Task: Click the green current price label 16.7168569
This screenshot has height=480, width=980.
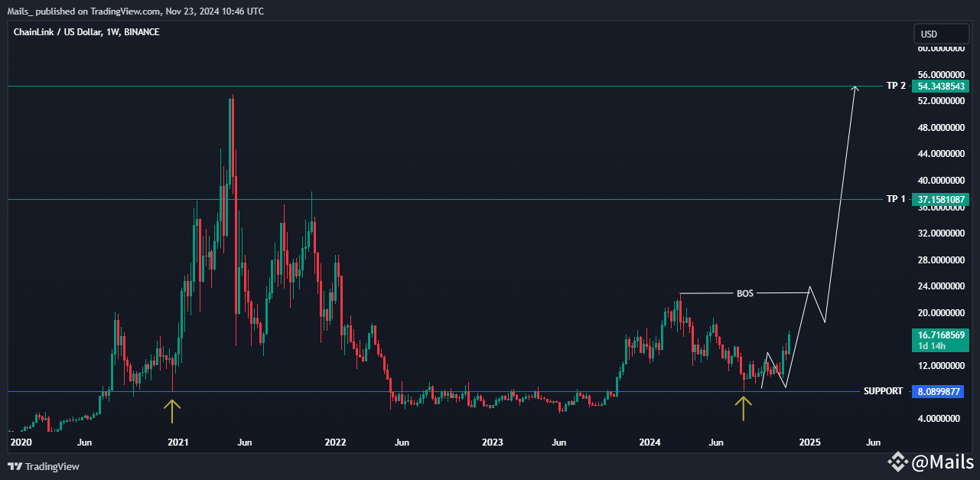Action: point(941,335)
